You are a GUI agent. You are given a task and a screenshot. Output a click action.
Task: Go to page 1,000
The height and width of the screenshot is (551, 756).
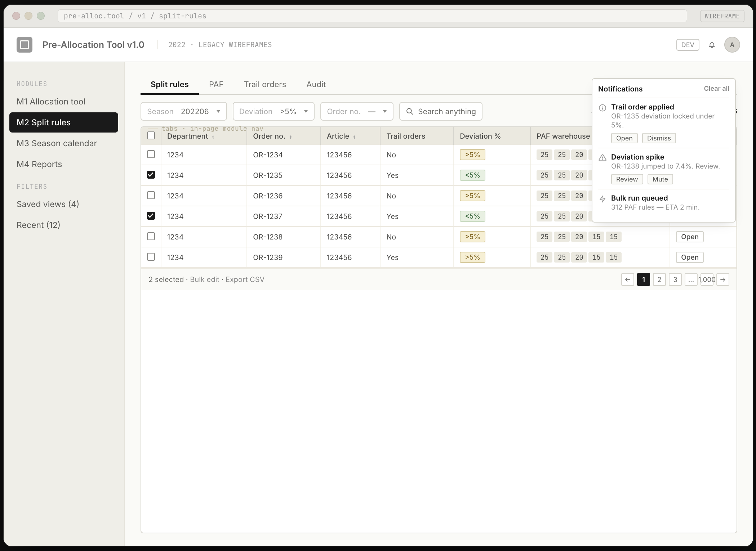pyautogui.click(x=707, y=279)
